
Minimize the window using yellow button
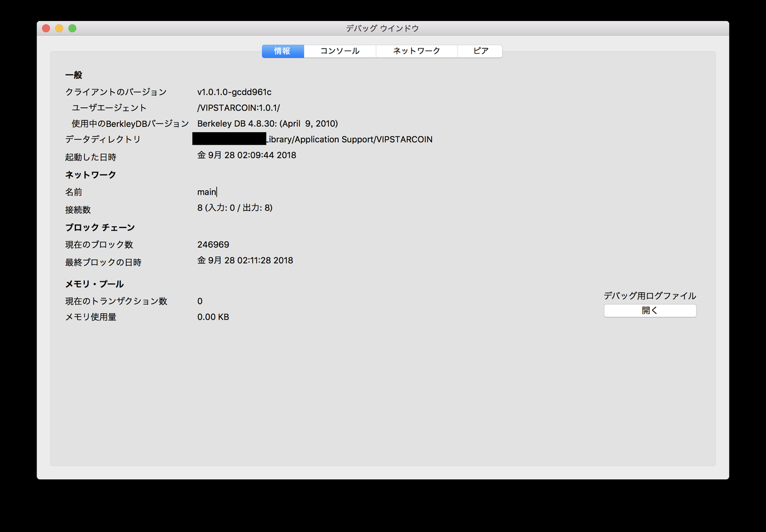point(59,28)
